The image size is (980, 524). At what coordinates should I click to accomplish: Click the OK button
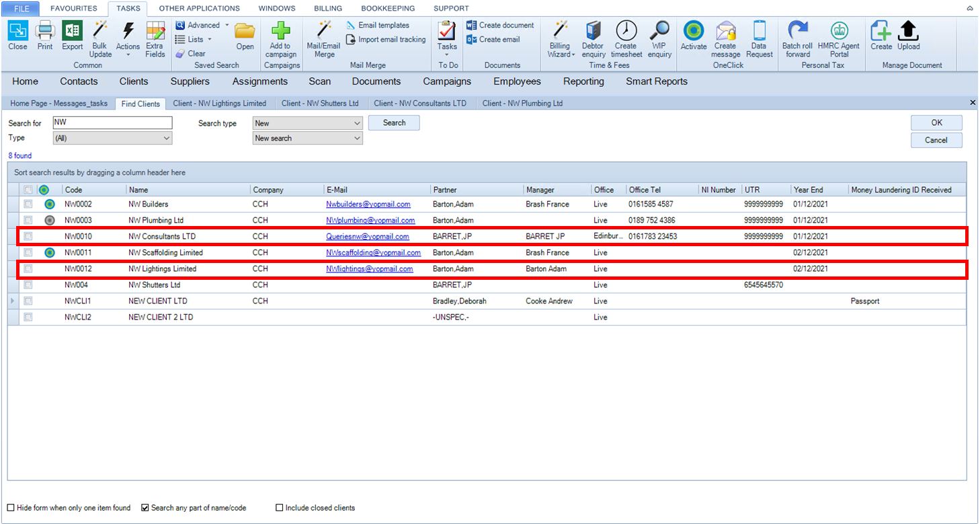click(936, 123)
